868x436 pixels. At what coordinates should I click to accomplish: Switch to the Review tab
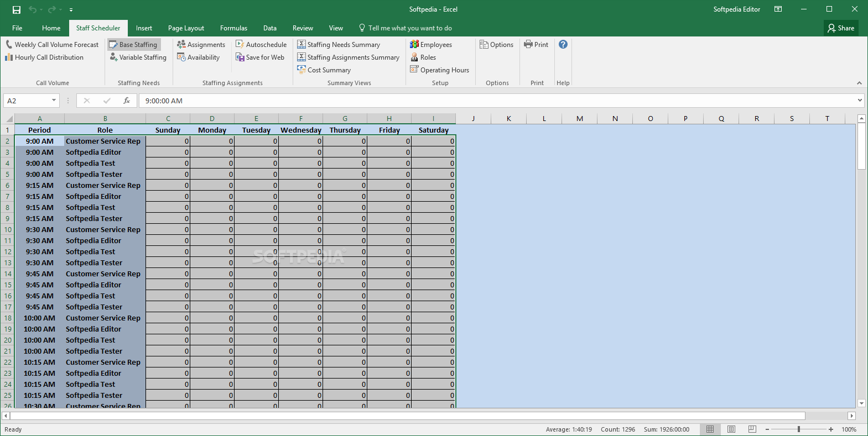click(x=303, y=28)
